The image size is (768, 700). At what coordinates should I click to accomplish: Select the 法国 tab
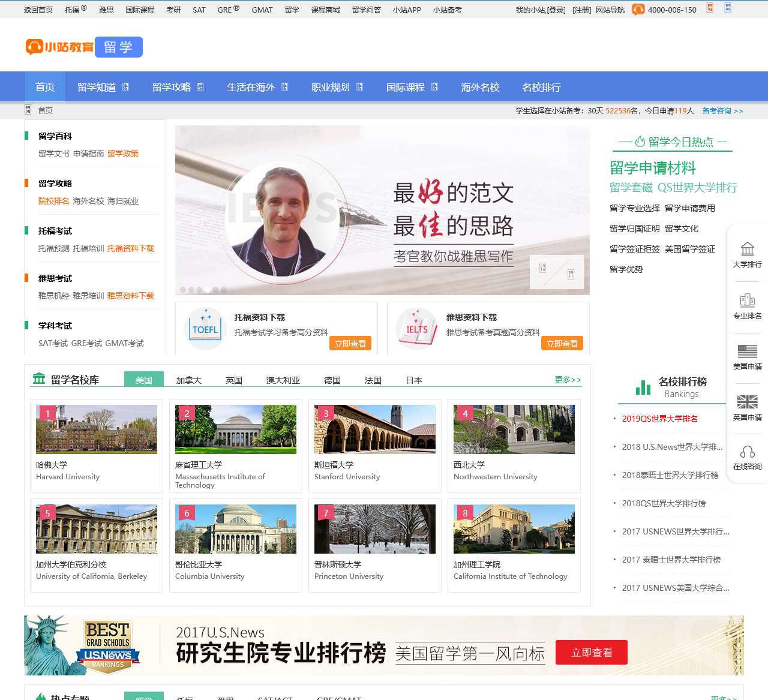coord(373,380)
